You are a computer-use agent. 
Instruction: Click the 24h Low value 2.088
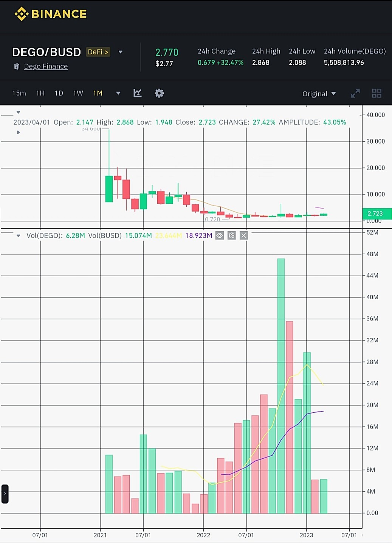[297, 63]
